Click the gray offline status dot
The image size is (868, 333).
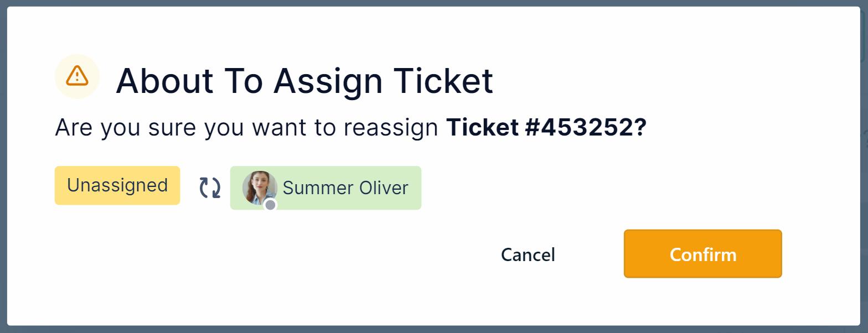tap(270, 205)
